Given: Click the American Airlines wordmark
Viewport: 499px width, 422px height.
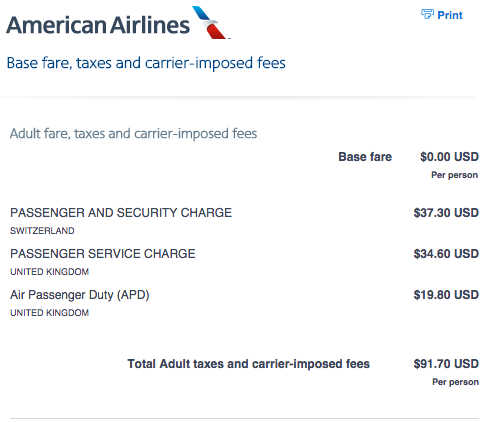Looking at the screenshot, I should tap(98, 25).
